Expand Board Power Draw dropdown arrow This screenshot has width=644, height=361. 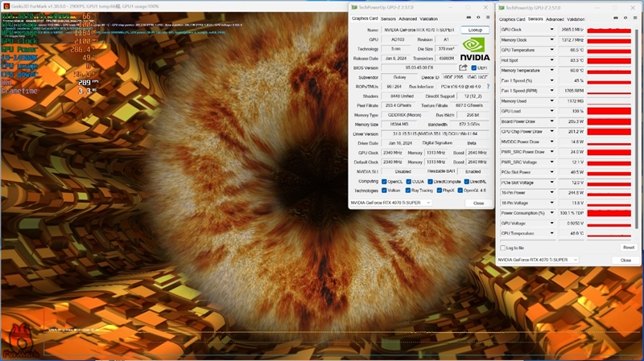[551, 121]
